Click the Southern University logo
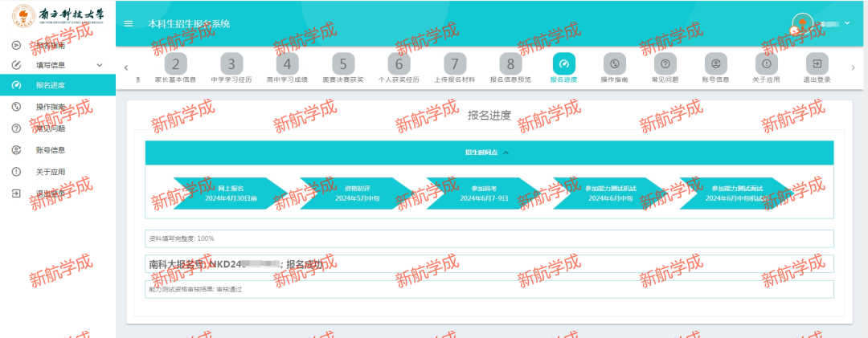 (56, 16)
